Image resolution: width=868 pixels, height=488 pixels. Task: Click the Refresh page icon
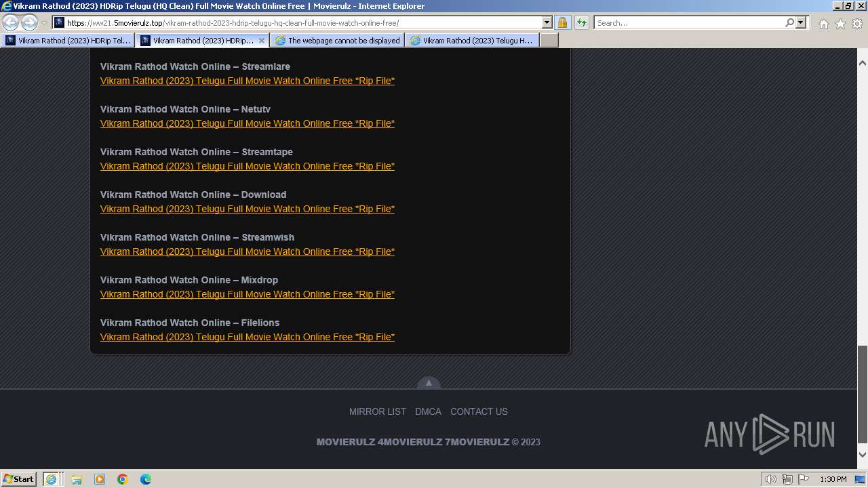point(581,22)
